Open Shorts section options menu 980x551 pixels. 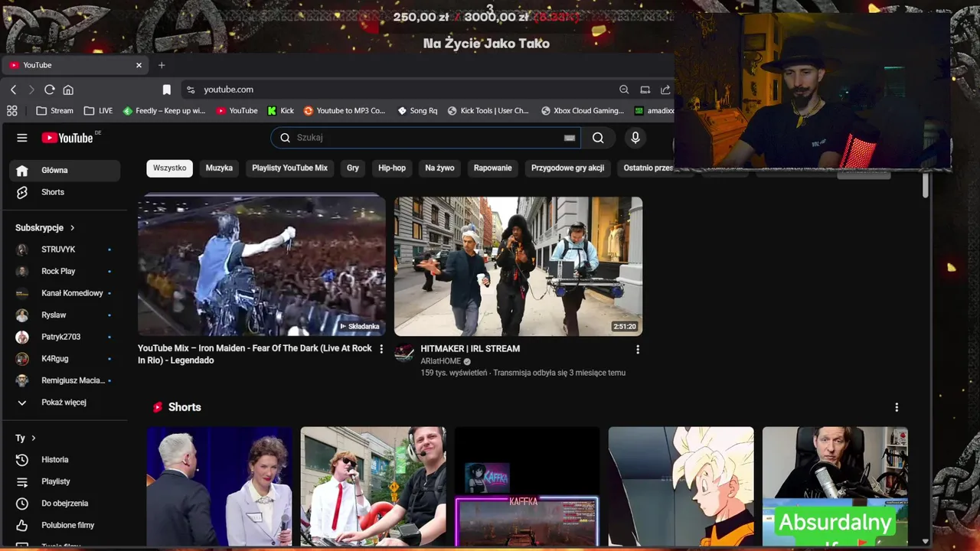click(x=897, y=407)
